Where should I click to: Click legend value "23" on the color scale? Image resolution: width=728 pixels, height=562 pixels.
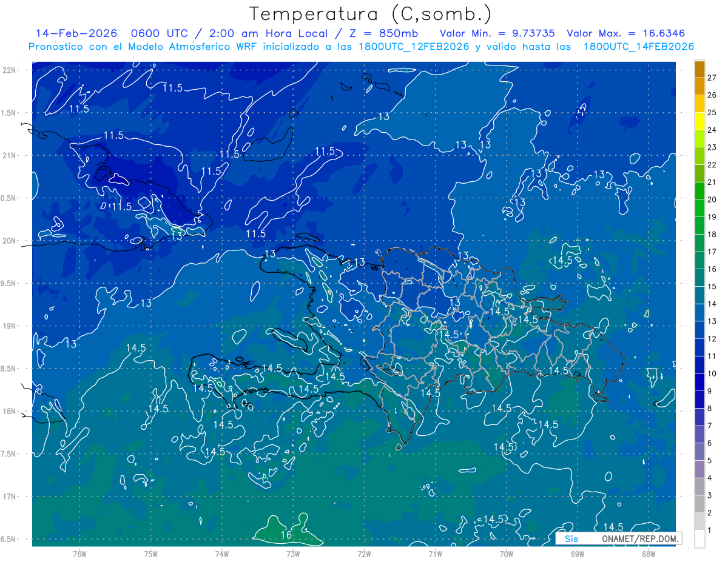pos(712,147)
